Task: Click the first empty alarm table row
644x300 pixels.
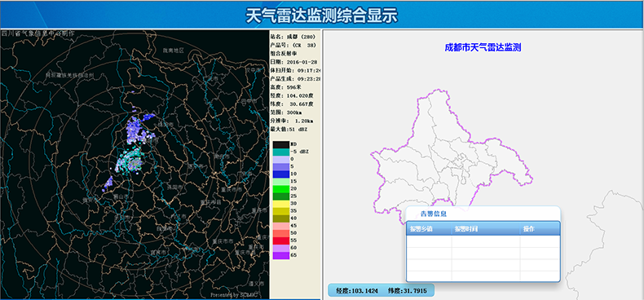Action: pyautogui.click(x=483, y=241)
